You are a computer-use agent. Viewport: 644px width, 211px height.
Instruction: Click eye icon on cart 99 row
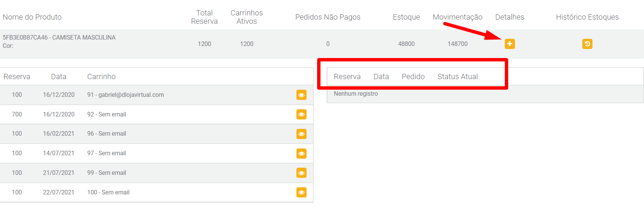click(x=301, y=173)
